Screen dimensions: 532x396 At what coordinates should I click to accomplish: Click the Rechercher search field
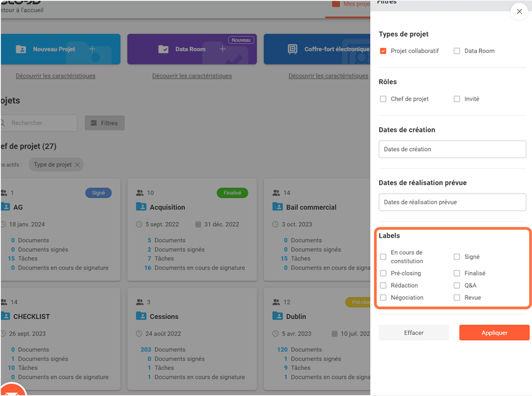40,123
